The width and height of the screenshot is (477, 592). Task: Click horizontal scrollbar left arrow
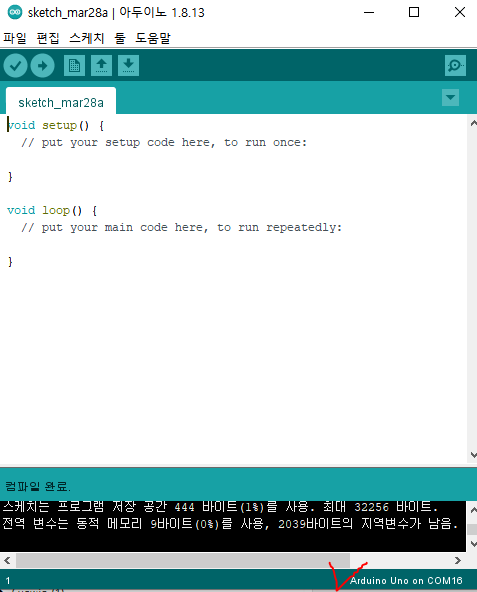click(7, 560)
